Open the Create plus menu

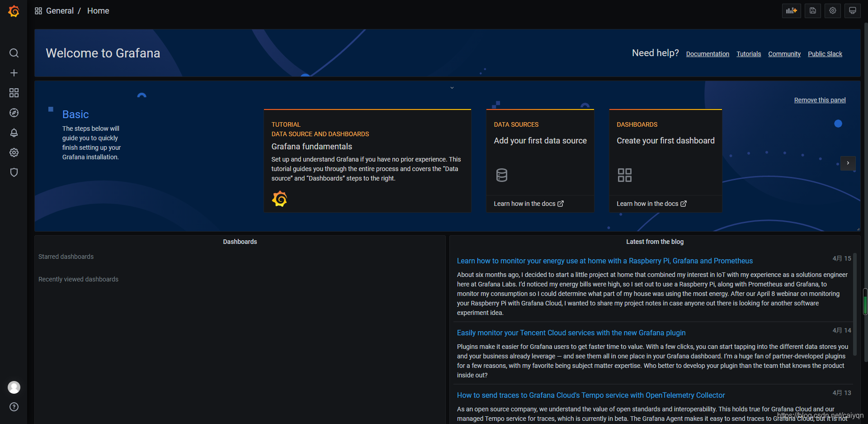pos(14,73)
